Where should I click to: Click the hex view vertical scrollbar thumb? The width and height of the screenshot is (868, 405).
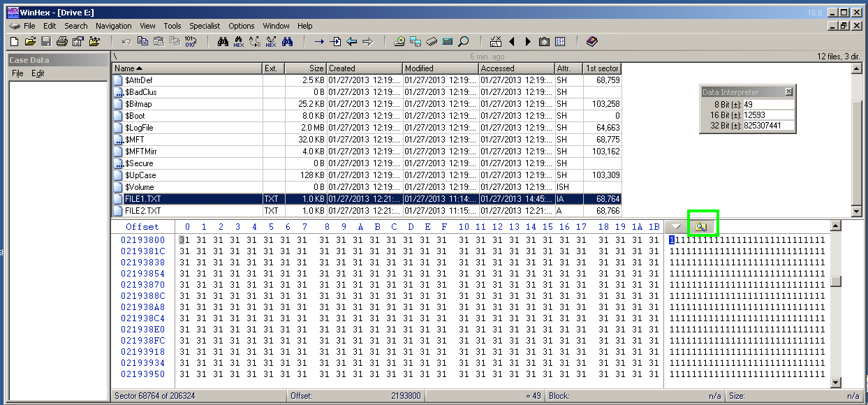(835, 281)
